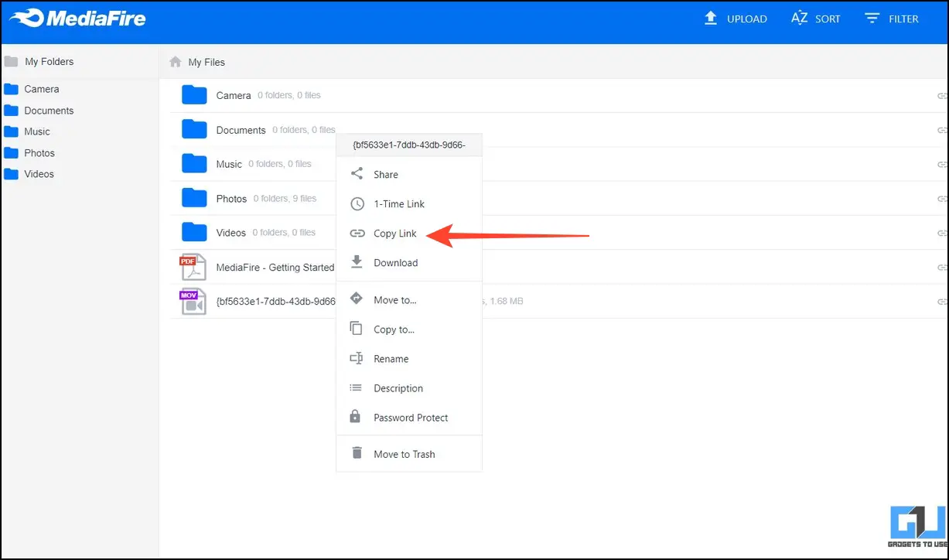Click Camera folder icon in sidebar
949x560 pixels.
11,89
